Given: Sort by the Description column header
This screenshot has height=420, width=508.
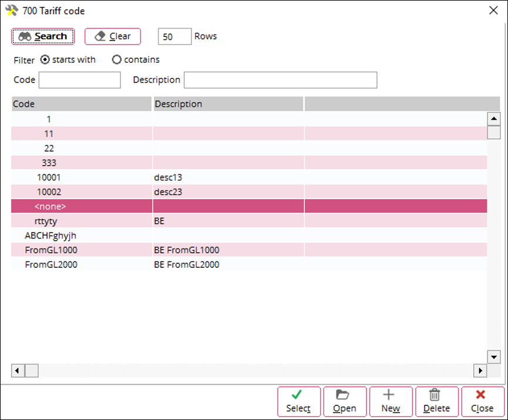Looking at the screenshot, I should [x=227, y=104].
